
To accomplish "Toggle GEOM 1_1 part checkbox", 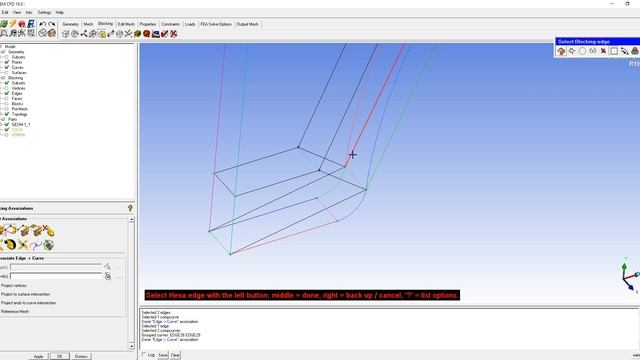I will (7, 124).
